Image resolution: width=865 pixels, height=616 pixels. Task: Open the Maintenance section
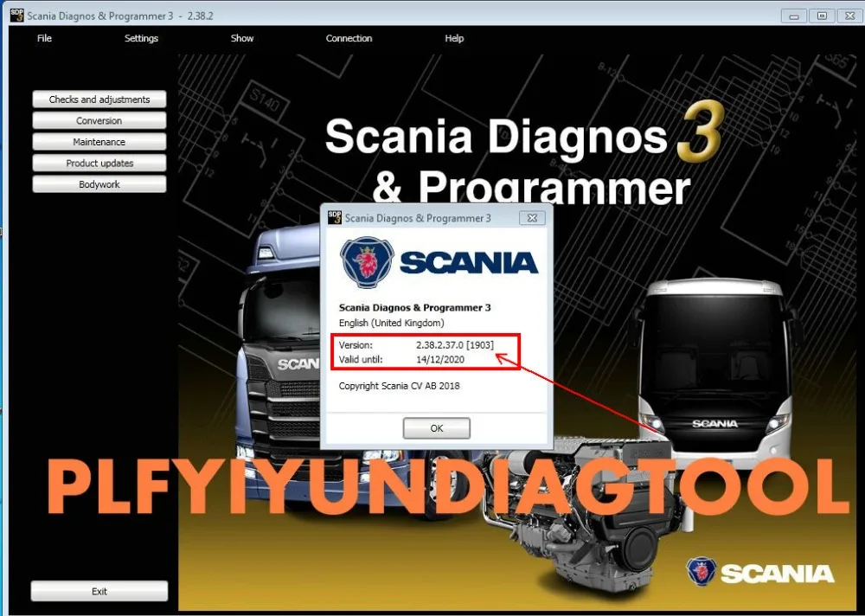pyautogui.click(x=99, y=142)
